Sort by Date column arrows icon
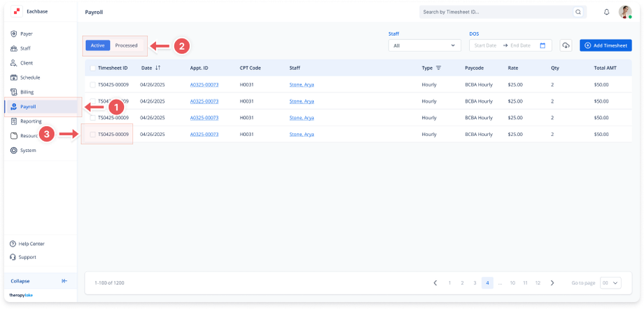 pos(157,68)
